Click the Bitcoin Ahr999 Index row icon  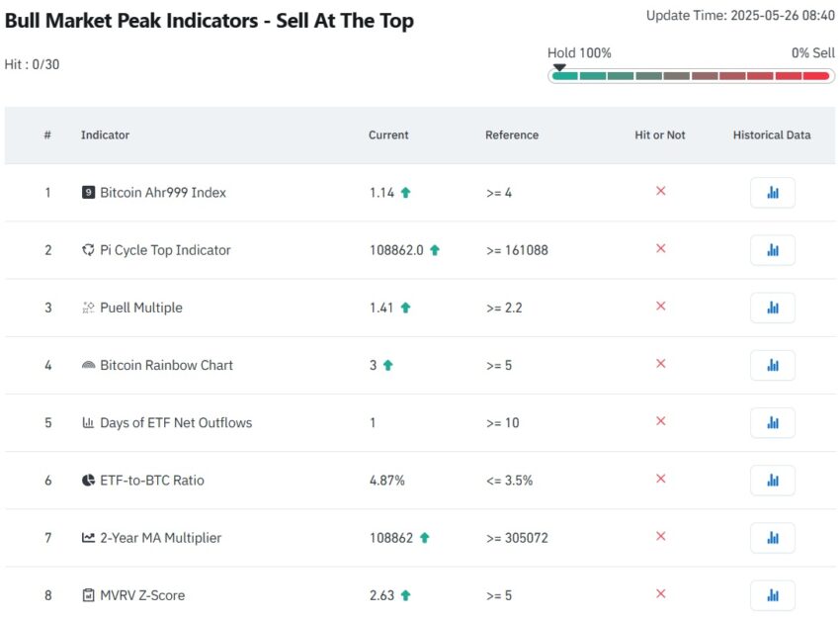[88, 193]
